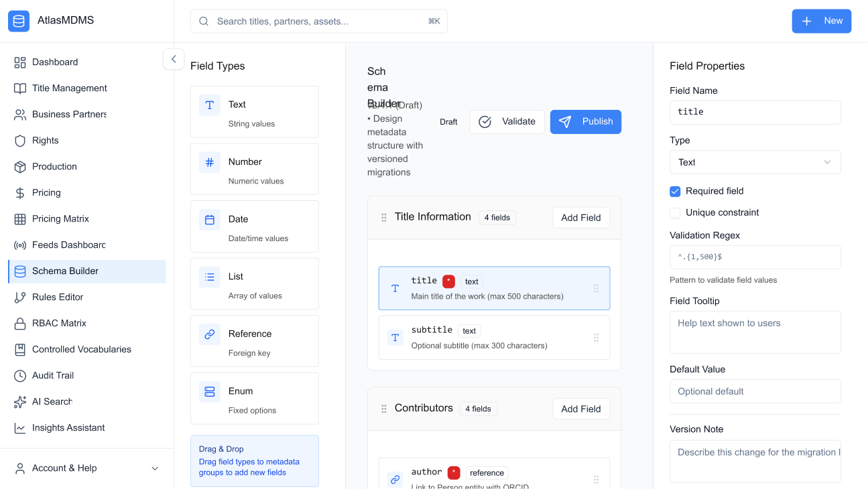Click the AtlasMDMS logo icon

click(x=19, y=20)
